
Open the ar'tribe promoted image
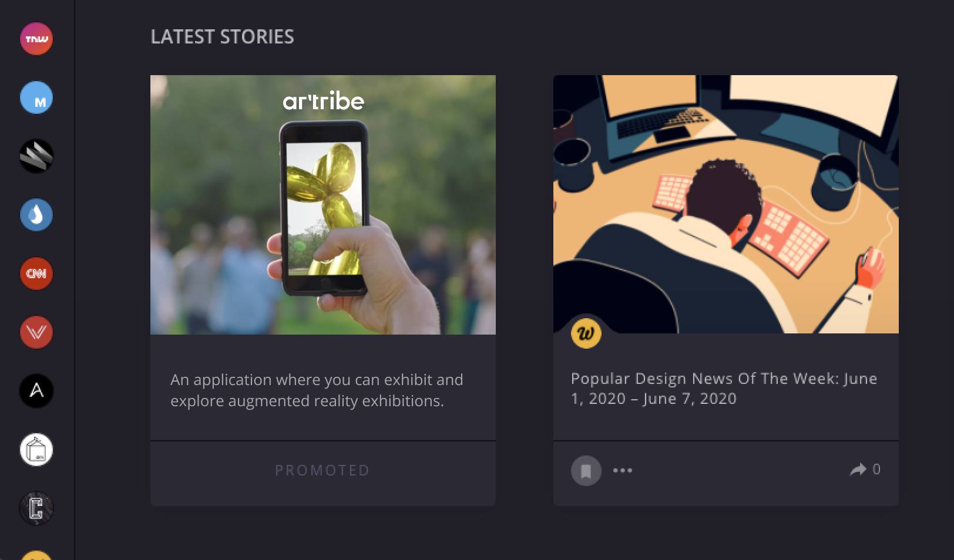coord(323,205)
